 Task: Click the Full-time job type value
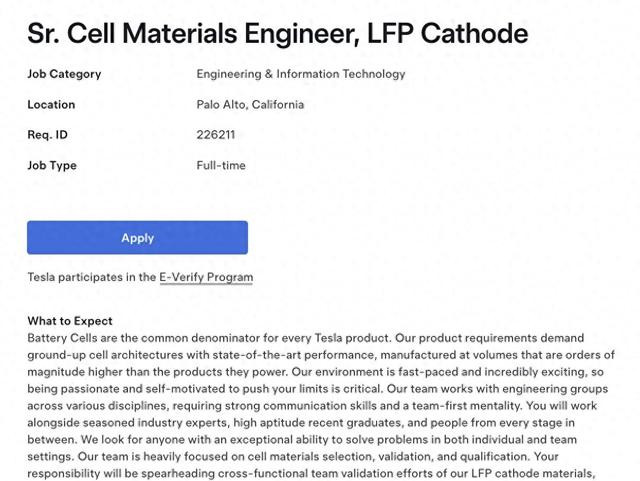tap(221, 165)
